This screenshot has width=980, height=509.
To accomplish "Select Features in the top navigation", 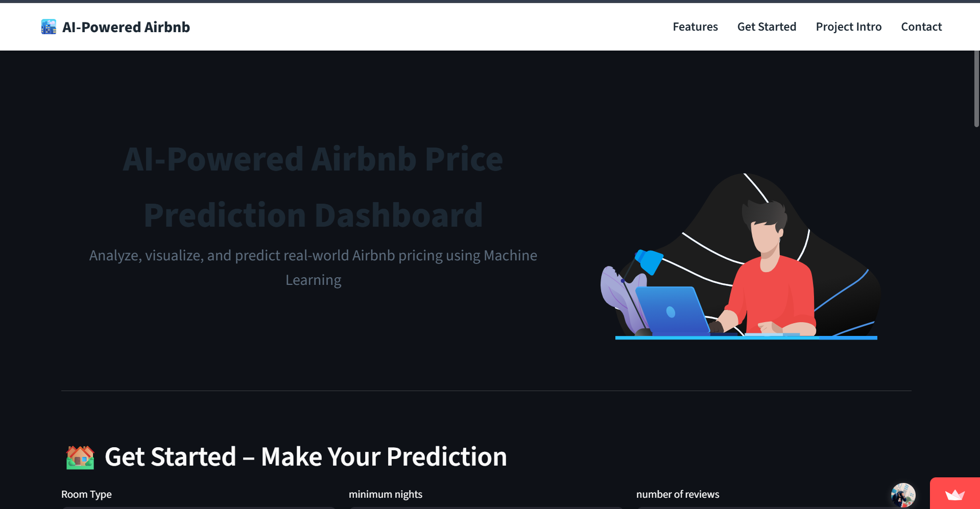I will click(x=695, y=27).
